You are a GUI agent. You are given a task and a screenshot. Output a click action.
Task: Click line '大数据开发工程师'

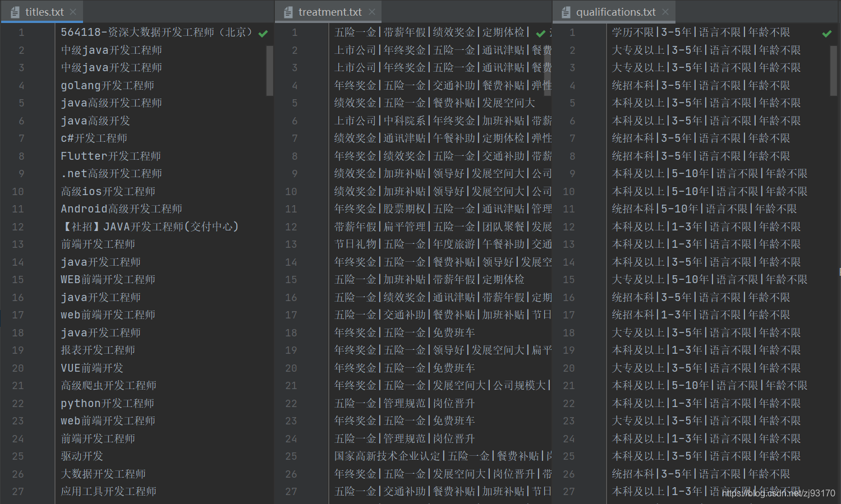103,474
